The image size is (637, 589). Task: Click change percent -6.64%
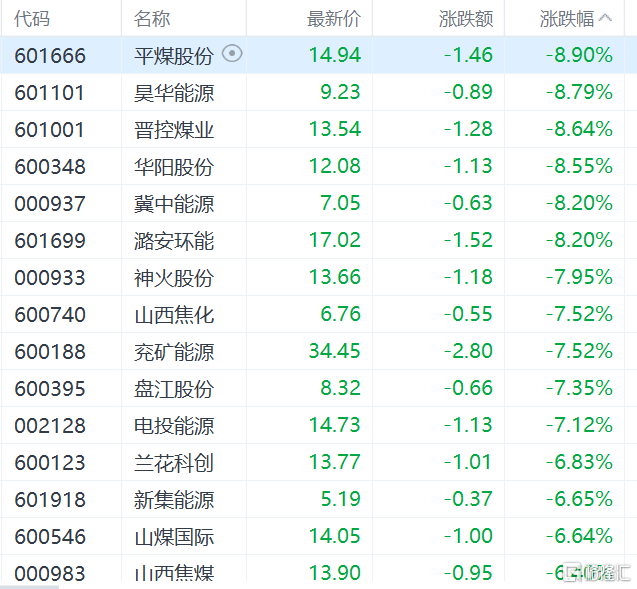pyautogui.click(x=579, y=535)
